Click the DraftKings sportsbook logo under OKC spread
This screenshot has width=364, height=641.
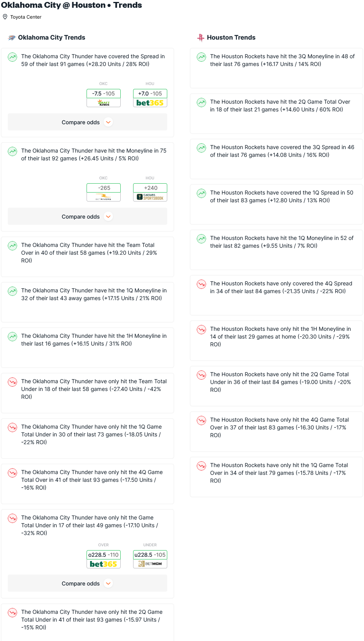pyautogui.click(x=104, y=103)
